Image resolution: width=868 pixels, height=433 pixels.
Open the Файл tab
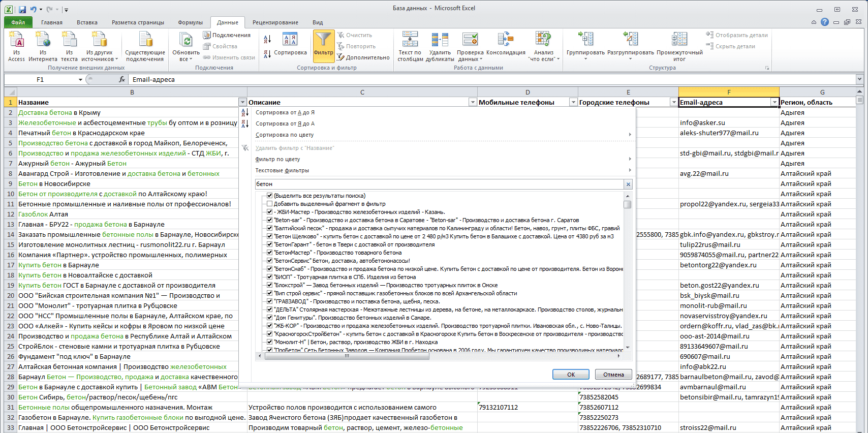[18, 22]
